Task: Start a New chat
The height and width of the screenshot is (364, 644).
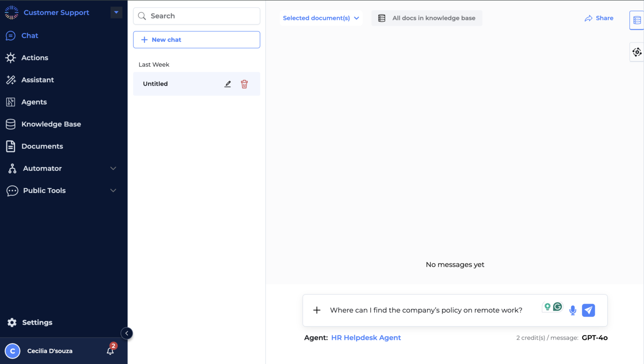Action: coord(197,40)
